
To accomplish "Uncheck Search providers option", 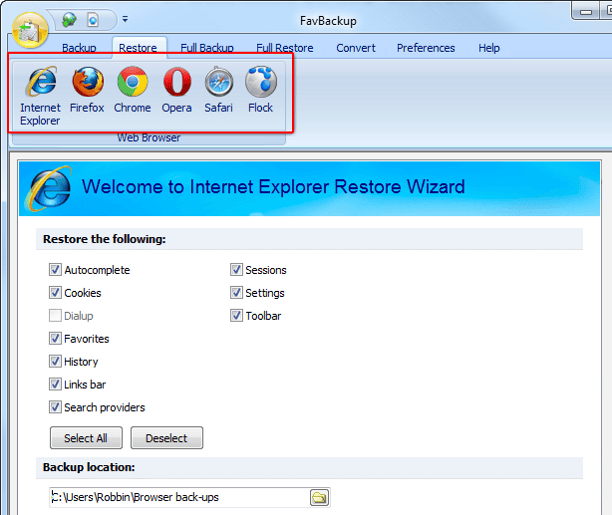I will [55, 407].
